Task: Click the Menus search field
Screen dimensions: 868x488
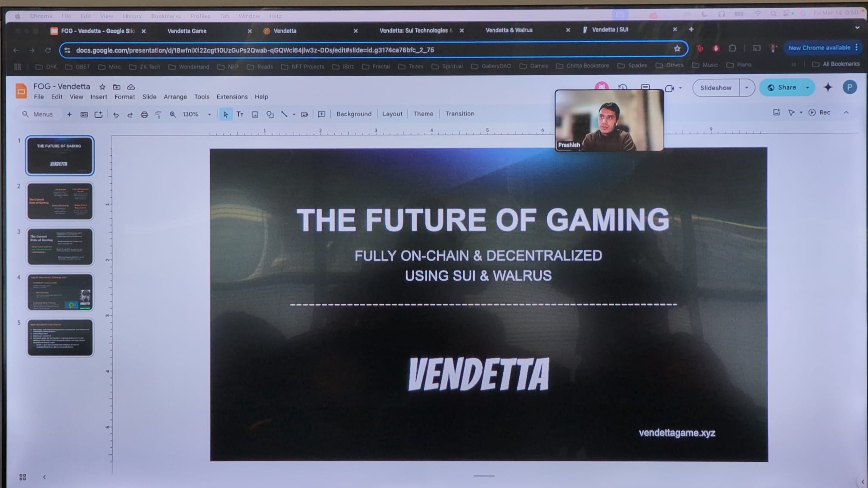Action: (x=43, y=114)
